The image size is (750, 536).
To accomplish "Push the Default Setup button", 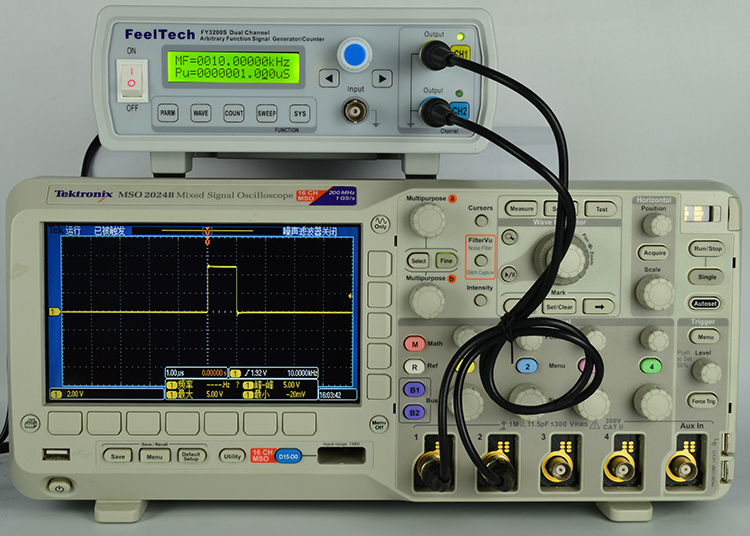I will 191,456.
